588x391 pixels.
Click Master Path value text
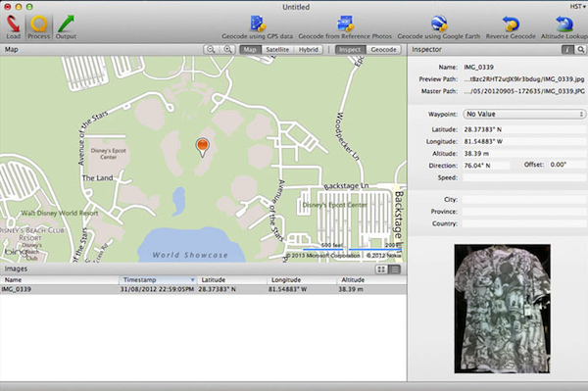[524, 91]
